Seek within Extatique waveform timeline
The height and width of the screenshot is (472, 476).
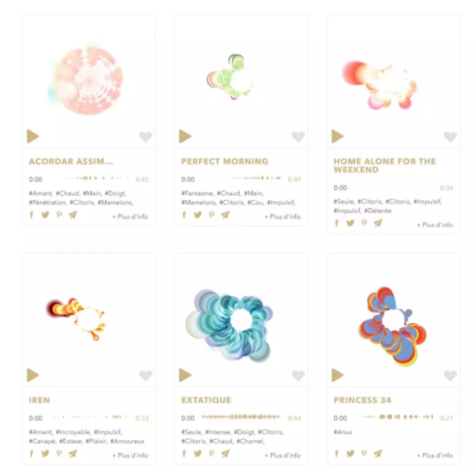[x=241, y=417]
